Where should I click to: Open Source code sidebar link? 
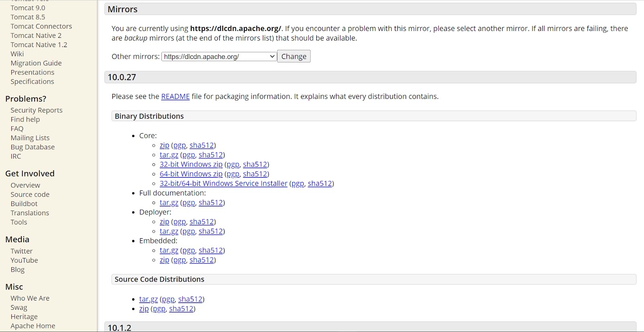click(30, 195)
